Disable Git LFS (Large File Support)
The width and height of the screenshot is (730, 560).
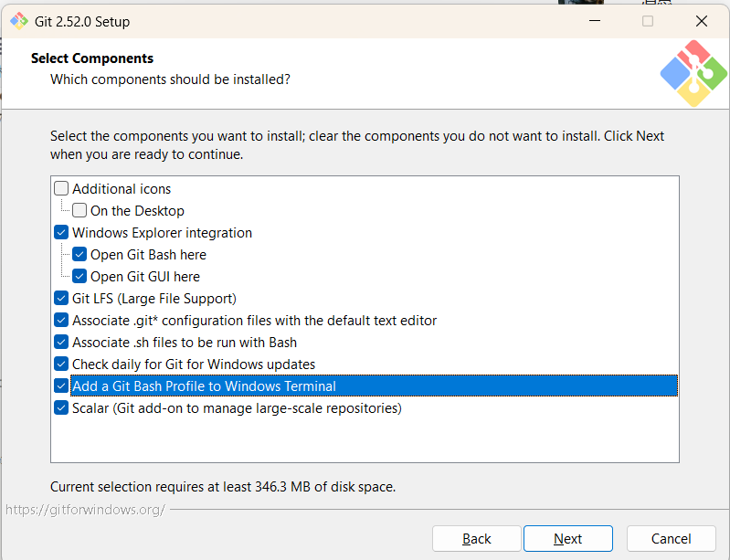(61, 298)
